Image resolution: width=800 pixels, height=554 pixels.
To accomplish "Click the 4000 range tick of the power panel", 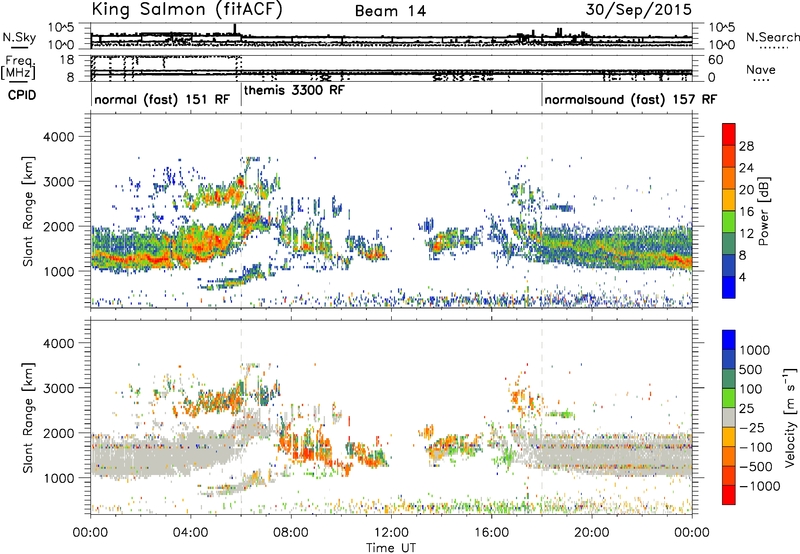I will (x=59, y=137).
